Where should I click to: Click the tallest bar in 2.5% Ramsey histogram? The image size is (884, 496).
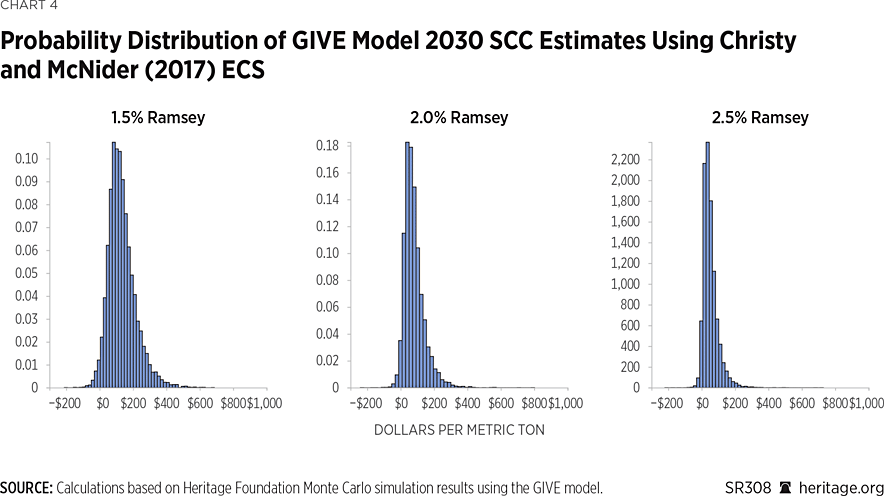pos(707,265)
